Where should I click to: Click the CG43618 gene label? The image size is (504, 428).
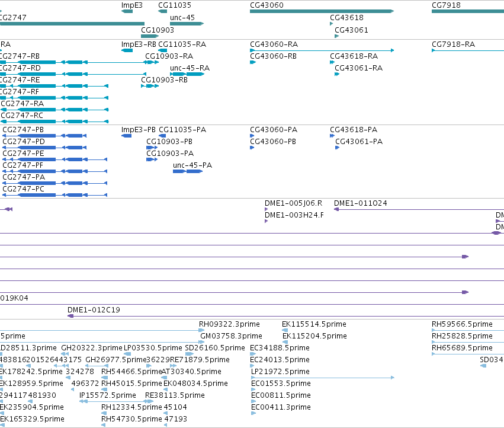pos(346,18)
